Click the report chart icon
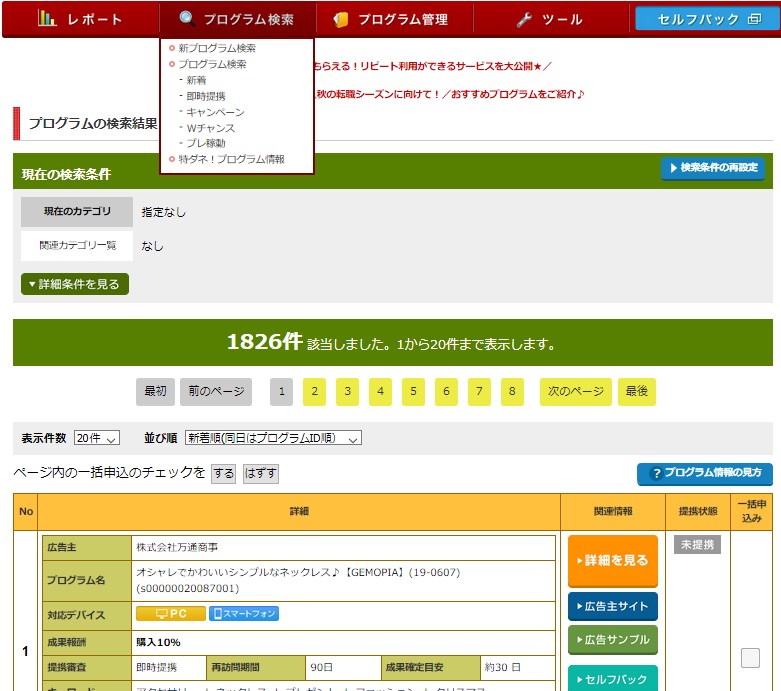Viewport: 781px width, 691px height. [x=47, y=19]
